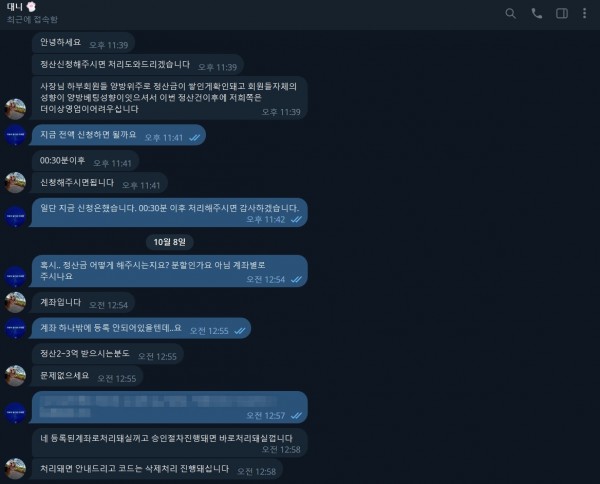Select the '계좌입니다' reply bubble

click(83, 303)
